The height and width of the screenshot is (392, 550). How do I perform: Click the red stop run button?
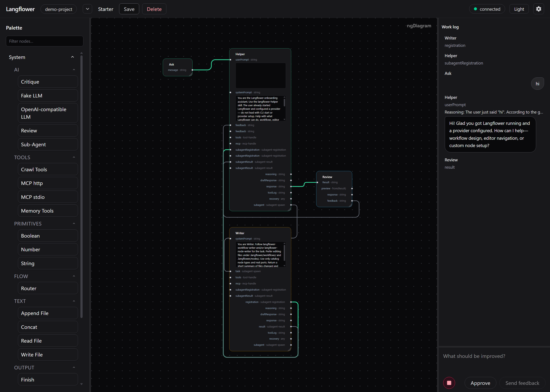(449, 383)
